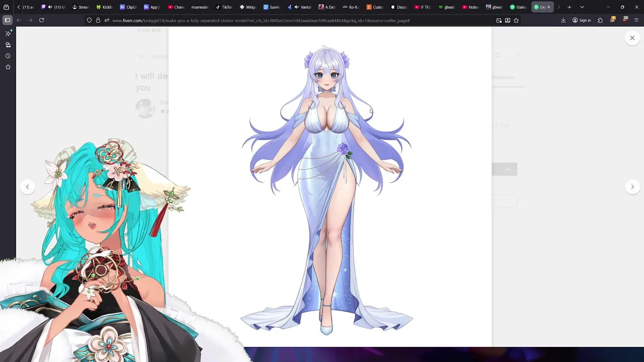Click the VTuber model artwork image
644x362 pixels.
[330, 187]
